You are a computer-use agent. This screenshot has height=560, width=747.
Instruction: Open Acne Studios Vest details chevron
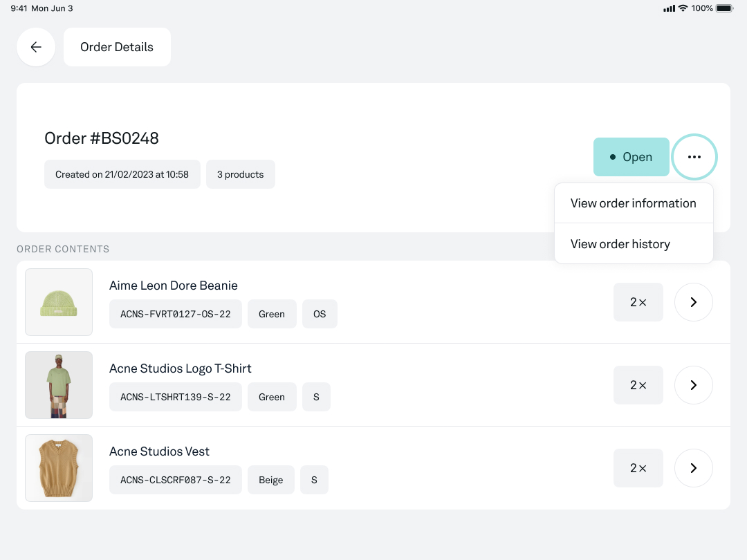pos(694,467)
